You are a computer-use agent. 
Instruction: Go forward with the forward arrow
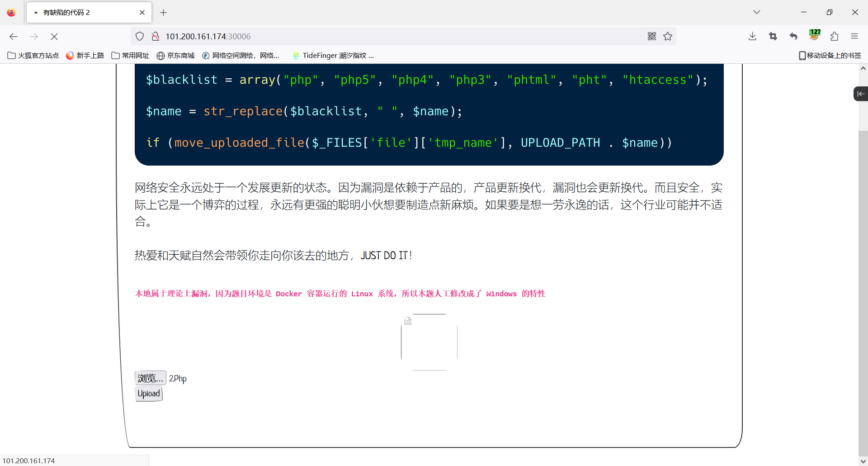pos(34,37)
